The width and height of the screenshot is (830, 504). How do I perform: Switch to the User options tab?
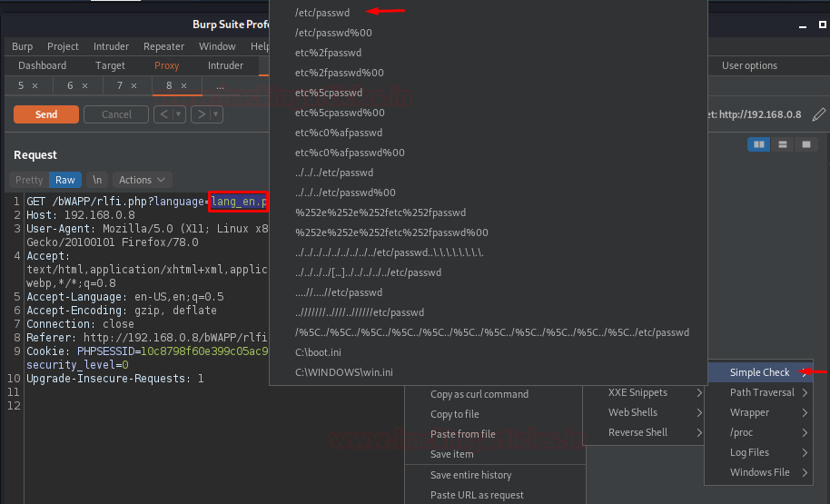(x=749, y=65)
